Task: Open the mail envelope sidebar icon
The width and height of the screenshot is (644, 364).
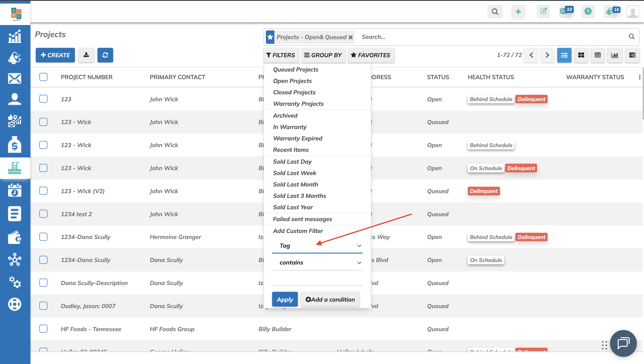Action: coord(15,78)
